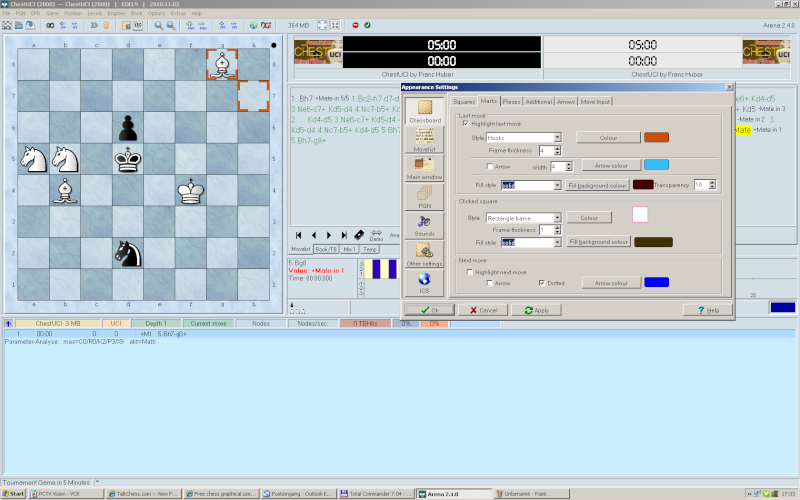
Task: Switch to the Squares tab
Action: 464,102
